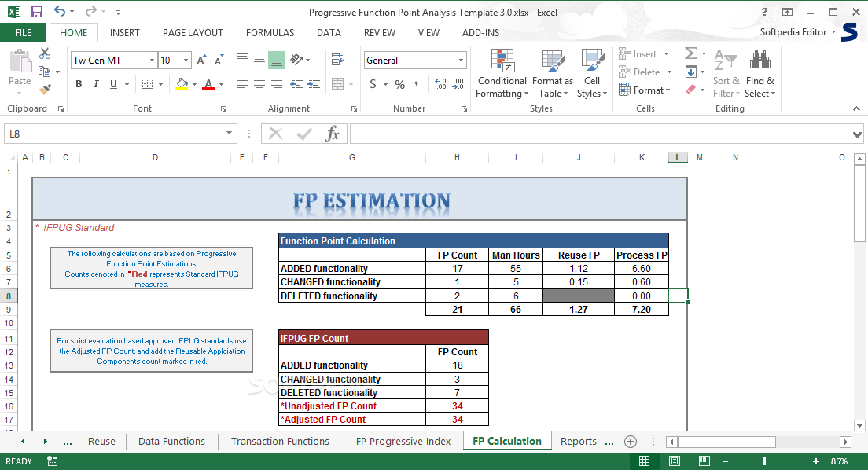Open Excel Help question mark
Viewport: 868px width, 470px height.
click(764, 12)
